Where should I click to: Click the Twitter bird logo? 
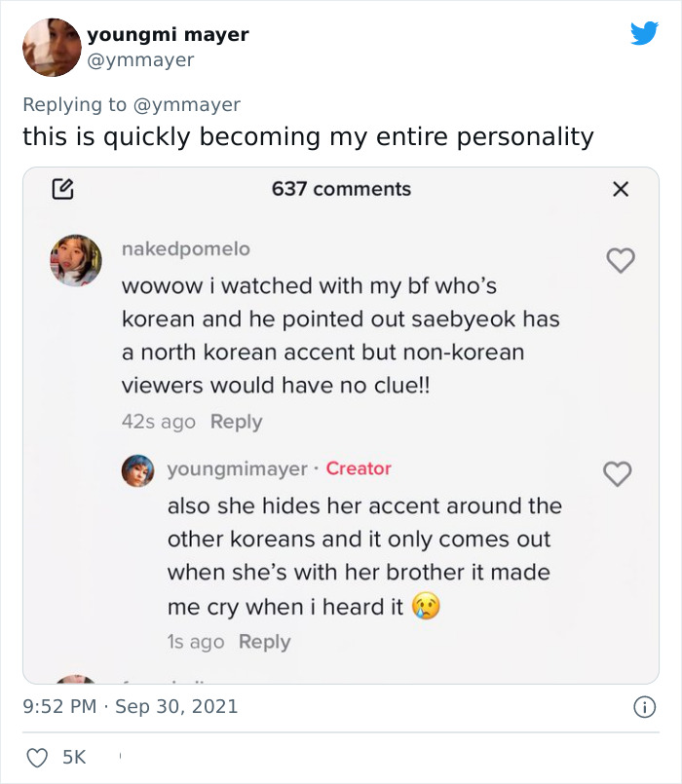point(644,33)
